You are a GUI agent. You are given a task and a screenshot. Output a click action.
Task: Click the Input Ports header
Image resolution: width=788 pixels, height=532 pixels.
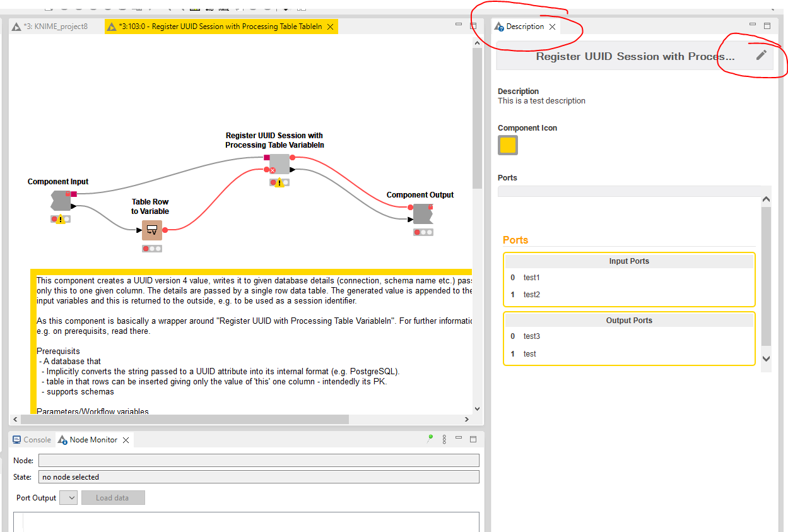click(629, 261)
